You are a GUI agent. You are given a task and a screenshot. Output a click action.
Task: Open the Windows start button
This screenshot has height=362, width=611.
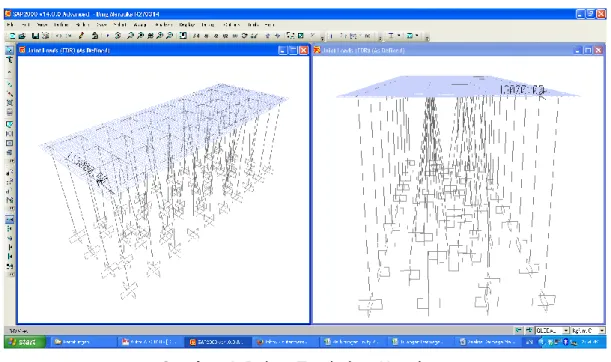(x=25, y=342)
